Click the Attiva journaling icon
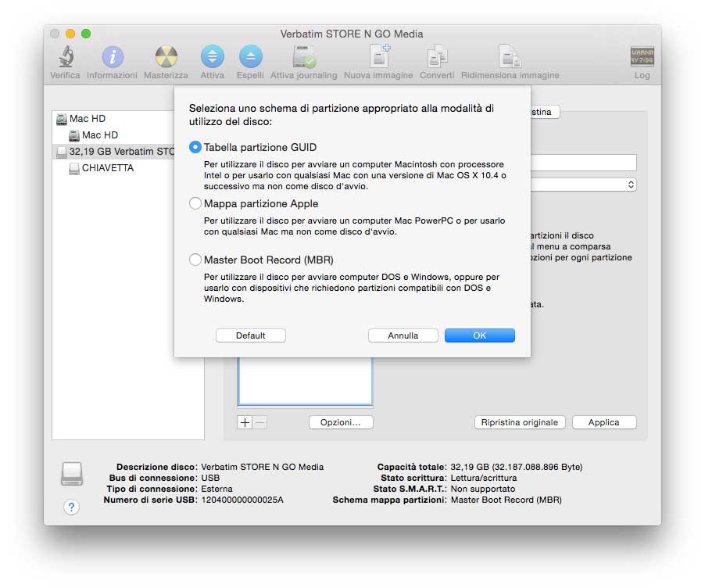This screenshot has height=588, width=705. click(304, 57)
